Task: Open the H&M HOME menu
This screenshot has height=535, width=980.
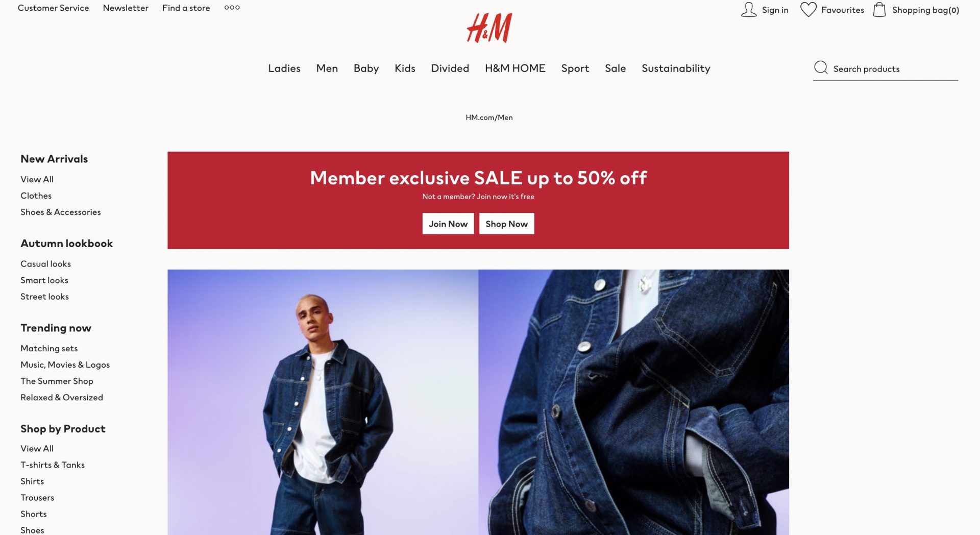Action: 515,68
